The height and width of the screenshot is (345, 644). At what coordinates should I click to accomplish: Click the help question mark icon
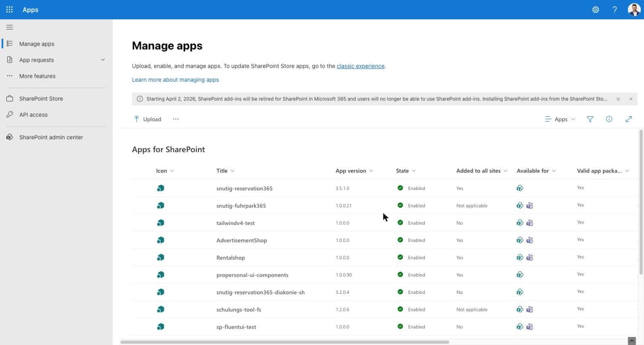pyautogui.click(x=615, y=9)
